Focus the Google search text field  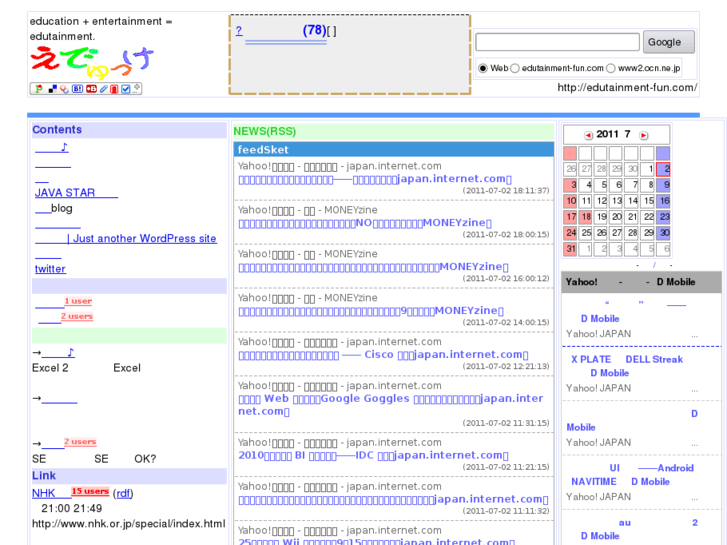click(x=557, y=42)
